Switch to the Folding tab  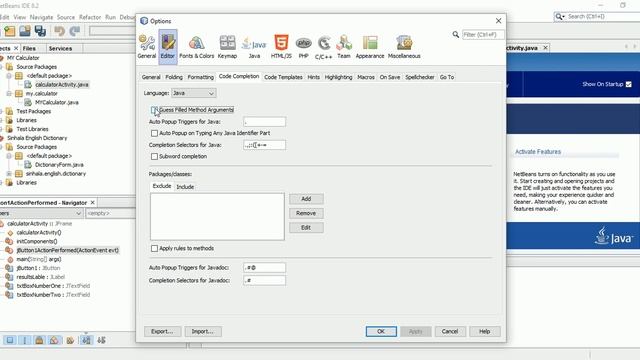(x=174, y=77)
